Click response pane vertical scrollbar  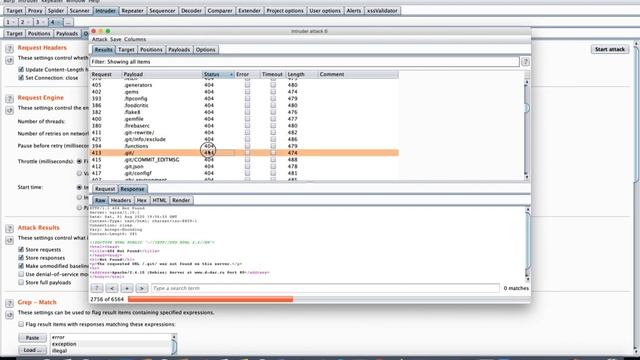click(x=527, y=244)
